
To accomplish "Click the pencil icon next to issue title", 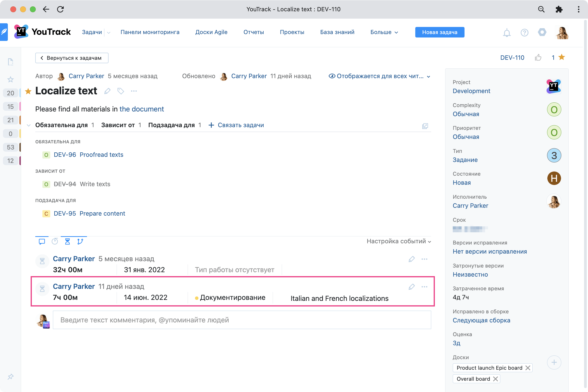I will point(107,91).
